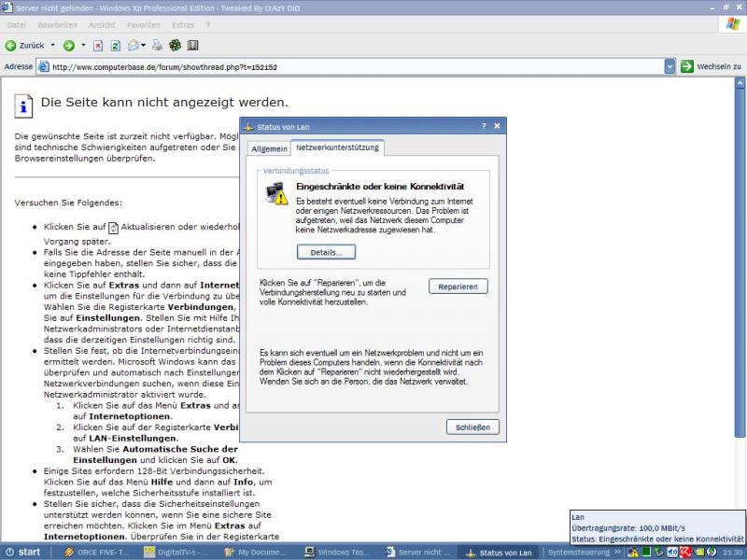Open the start menu
Screen dimensions: 747x560
(x=22, y=553)
